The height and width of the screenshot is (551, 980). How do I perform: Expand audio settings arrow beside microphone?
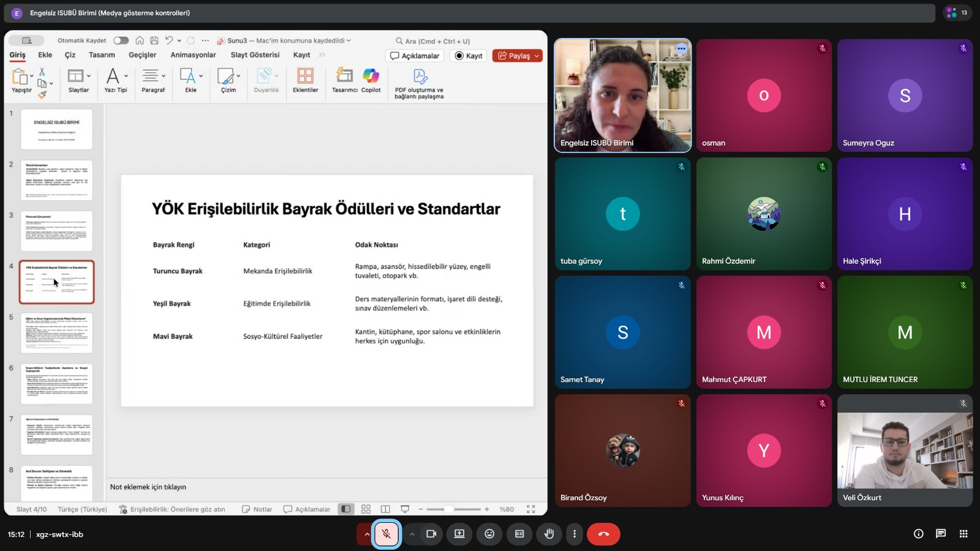click(367, 534)
